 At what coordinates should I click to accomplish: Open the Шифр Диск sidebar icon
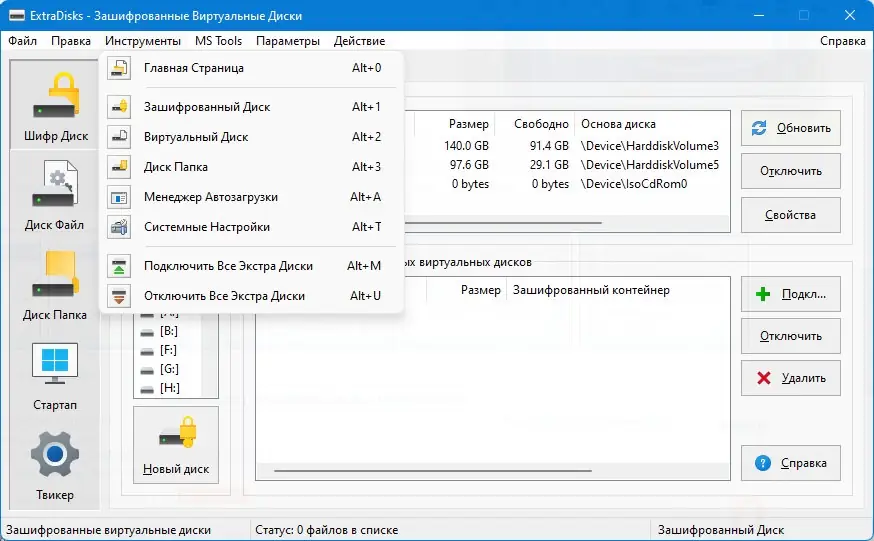tap(56, 95)
